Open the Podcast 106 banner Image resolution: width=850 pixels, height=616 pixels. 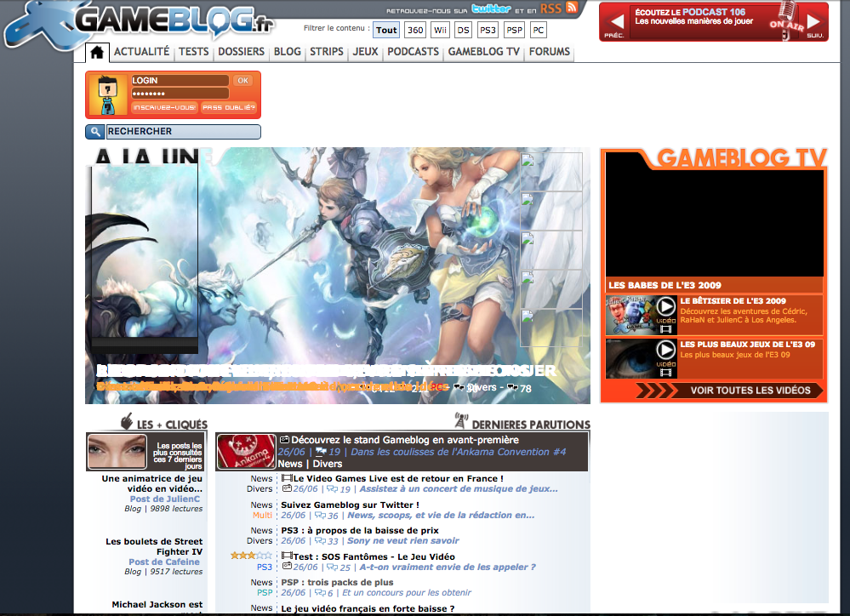click(713, 21)
